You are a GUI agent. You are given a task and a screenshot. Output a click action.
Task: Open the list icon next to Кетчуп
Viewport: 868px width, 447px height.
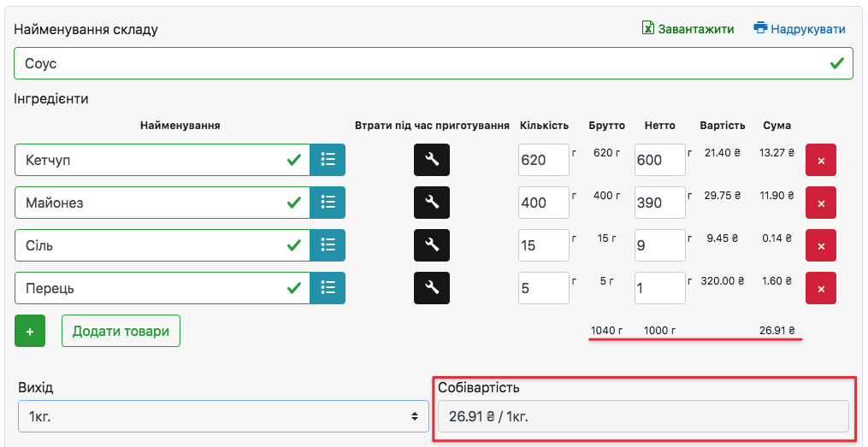328,160
